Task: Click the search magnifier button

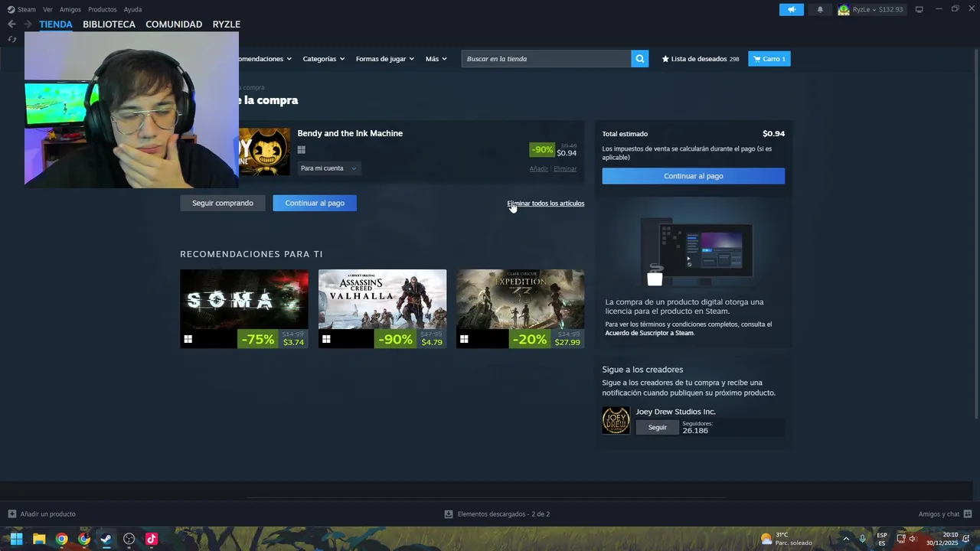Action: (x=640, y=59)
